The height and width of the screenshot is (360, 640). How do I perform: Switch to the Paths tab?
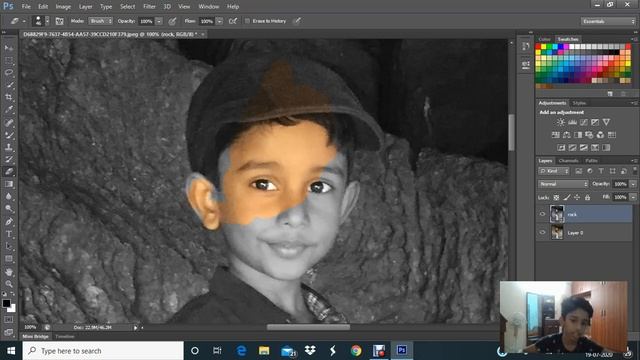coord(591,161)
